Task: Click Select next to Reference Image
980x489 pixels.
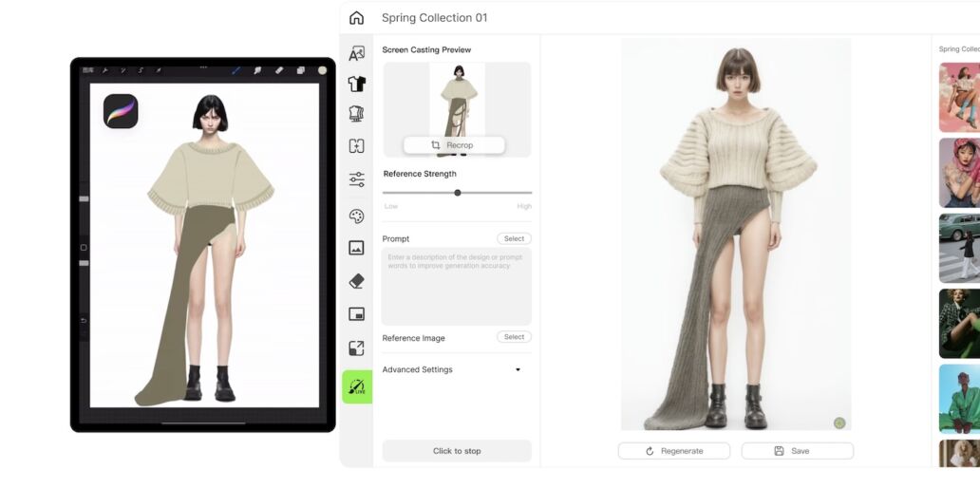Action: click(514, 337)
